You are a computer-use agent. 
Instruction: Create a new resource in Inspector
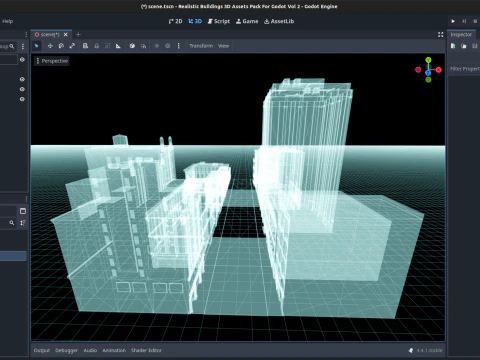pos(453,46)
